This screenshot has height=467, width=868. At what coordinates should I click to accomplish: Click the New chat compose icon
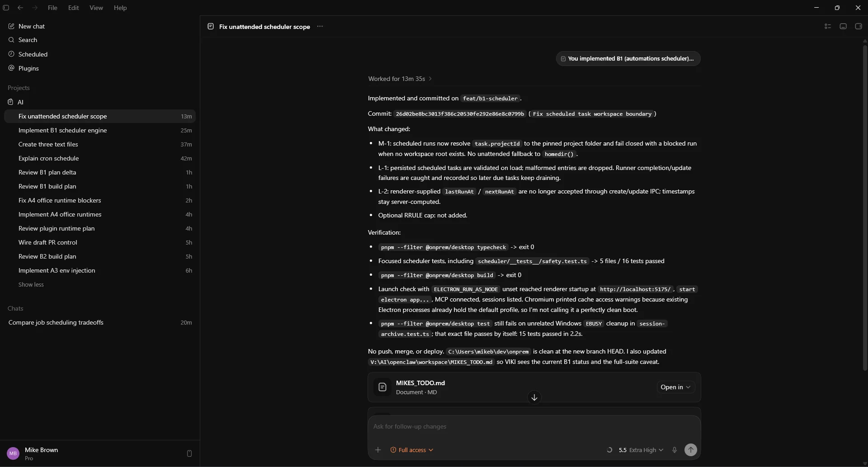click(11, 26)
